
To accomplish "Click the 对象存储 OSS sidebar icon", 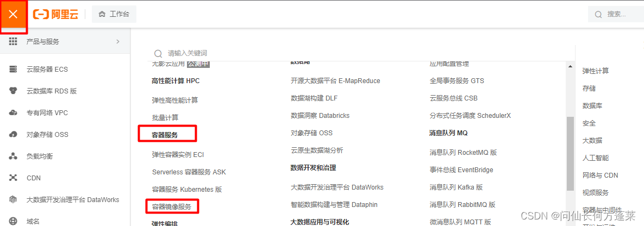I will click(x=13, y=134).
